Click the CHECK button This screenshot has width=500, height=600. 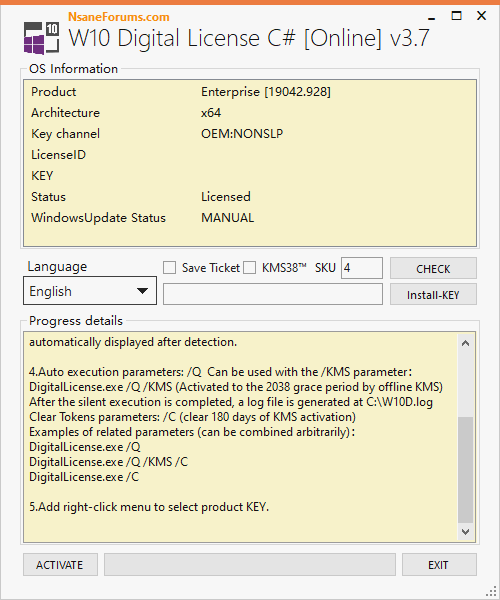[x=433, y=268]
